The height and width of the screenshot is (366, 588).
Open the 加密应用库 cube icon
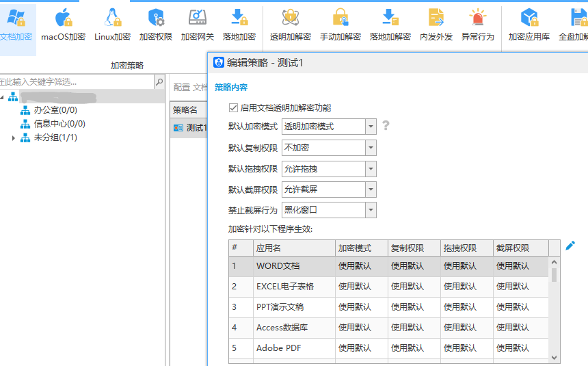point(529,18)
